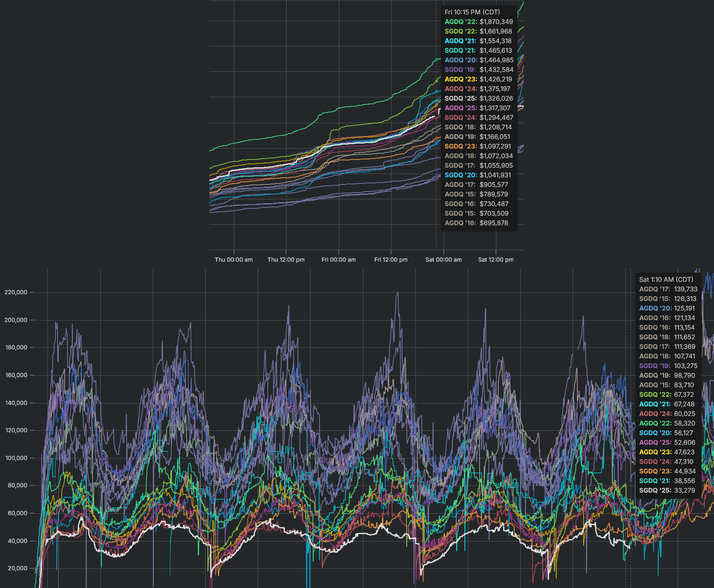This screenshot has height=588, width=714.
Task: Click the Thu 12:00 pm axis label
Action: (x=286, y=260)
